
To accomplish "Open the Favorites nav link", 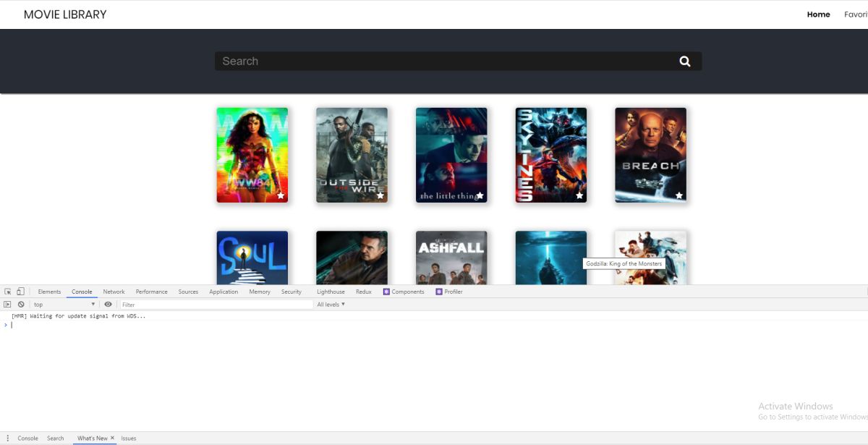I will 856,14.
